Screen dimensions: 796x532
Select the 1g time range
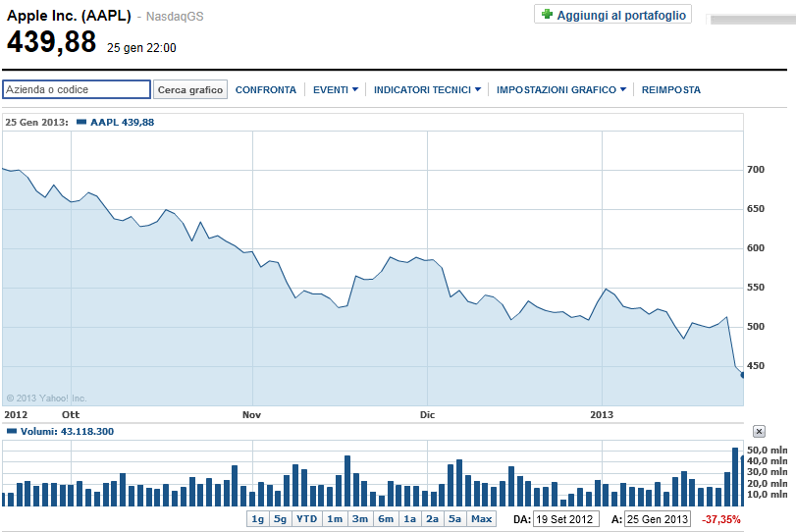[x=257, y=518]
